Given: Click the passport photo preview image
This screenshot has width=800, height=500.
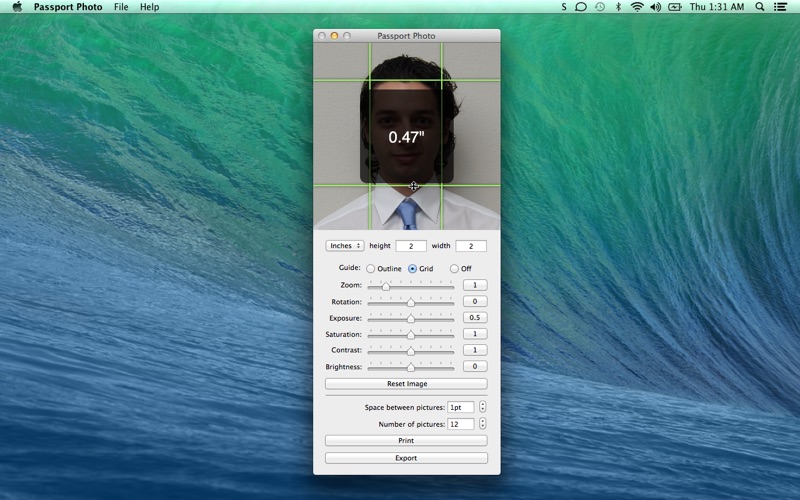Looking at the screenshot, I should (407, 136).
